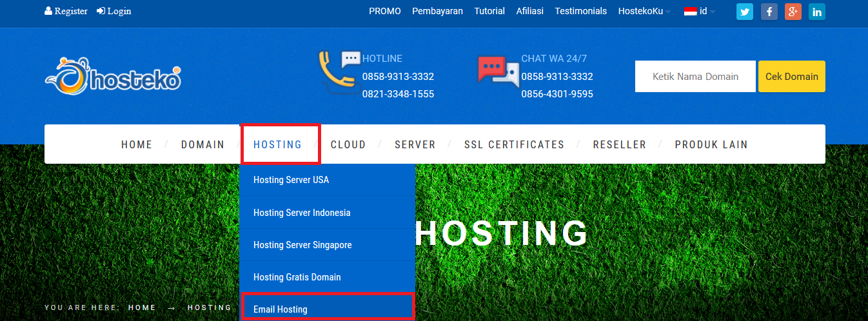
Task: Click the Ketik Nama Domain field
Action: 695,76
